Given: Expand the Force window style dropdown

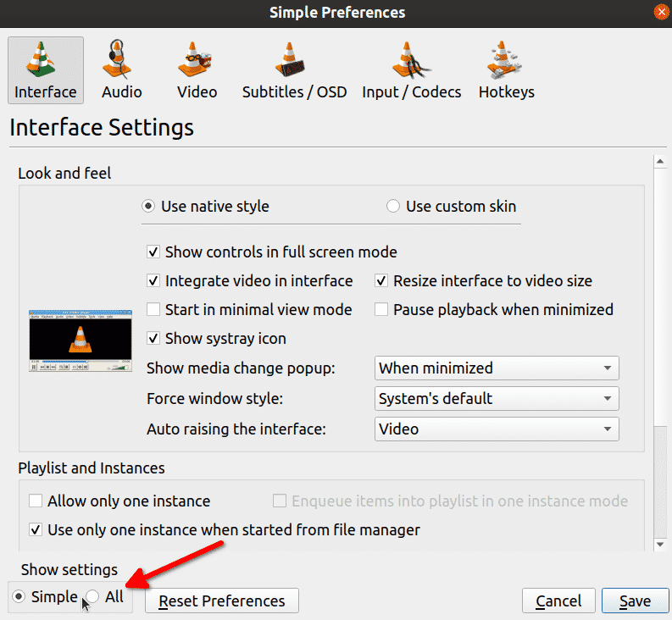Looking at the screenshot, I should pyautogui.click(x=497, y=399).
